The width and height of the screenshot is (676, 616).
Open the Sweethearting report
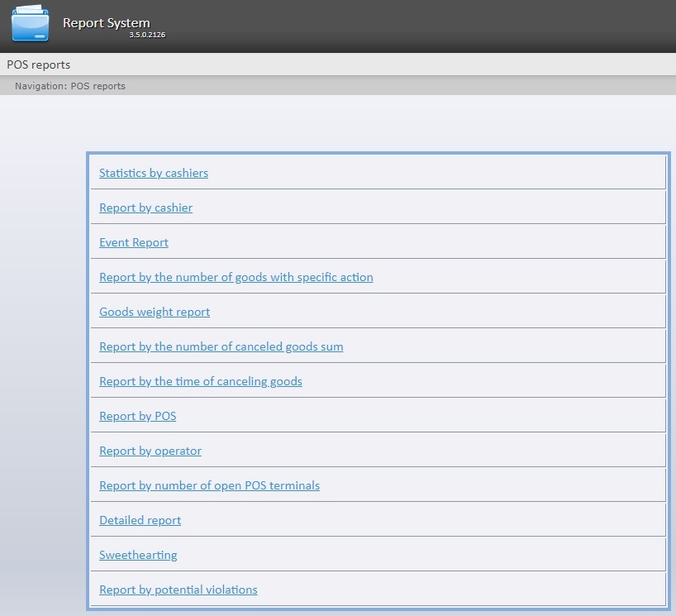[138, 555]
